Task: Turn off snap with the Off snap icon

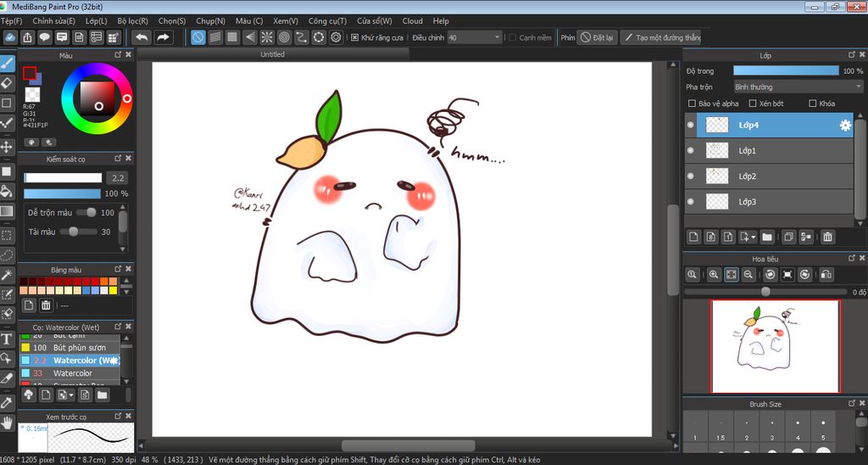Action: click(x=198, y=37)
